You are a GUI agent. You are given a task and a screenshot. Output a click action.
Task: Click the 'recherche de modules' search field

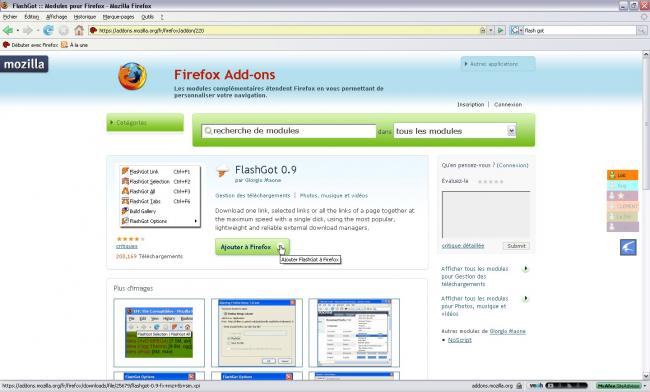click(x=289, y=131)
